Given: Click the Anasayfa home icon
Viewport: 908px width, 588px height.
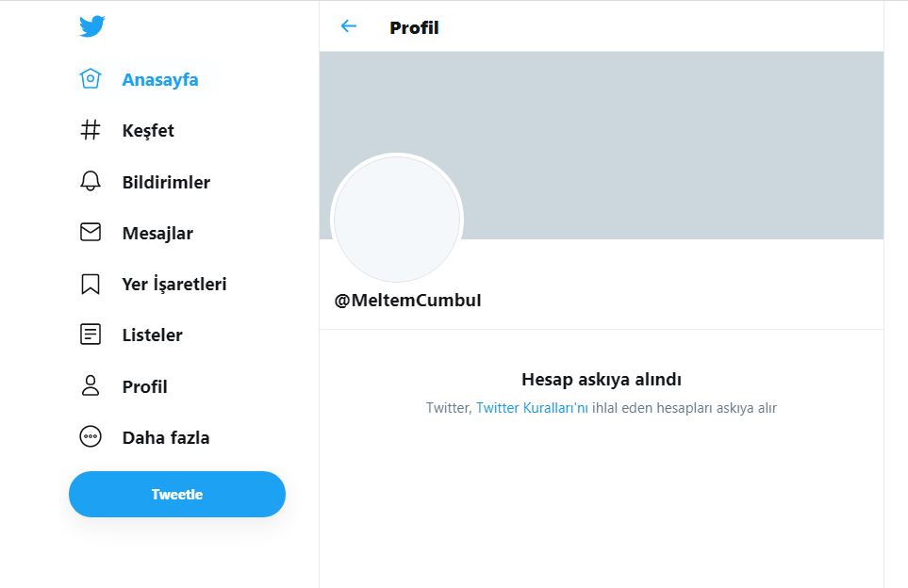Looking at the screenshot, I should [91, 79].
